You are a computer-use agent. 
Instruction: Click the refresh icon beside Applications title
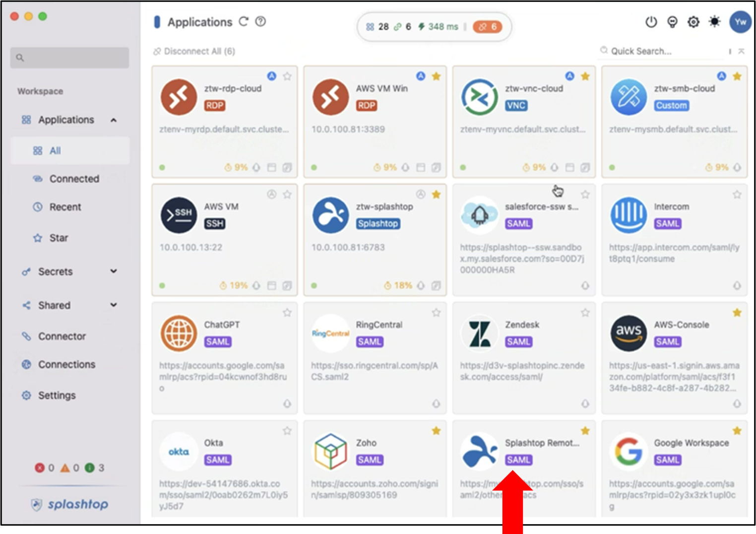[x=244, y=22]
